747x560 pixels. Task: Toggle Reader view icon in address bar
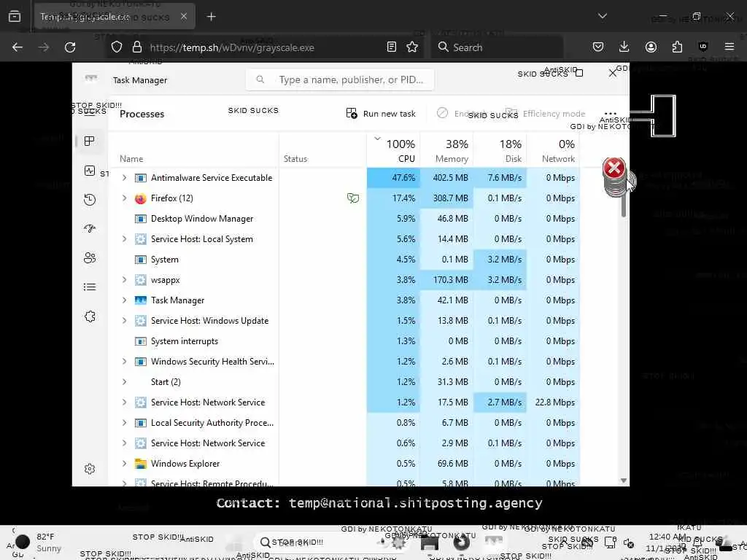(x=392, y=47)
